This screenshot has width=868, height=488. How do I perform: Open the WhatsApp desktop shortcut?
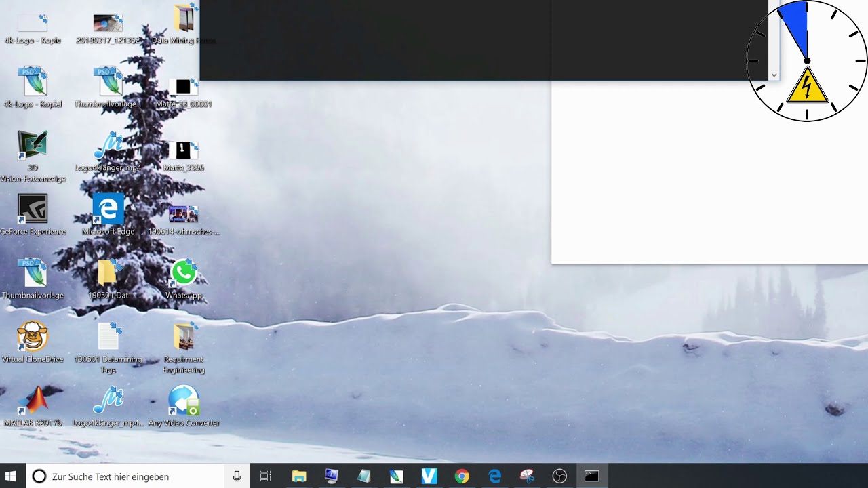click(184, 279)
